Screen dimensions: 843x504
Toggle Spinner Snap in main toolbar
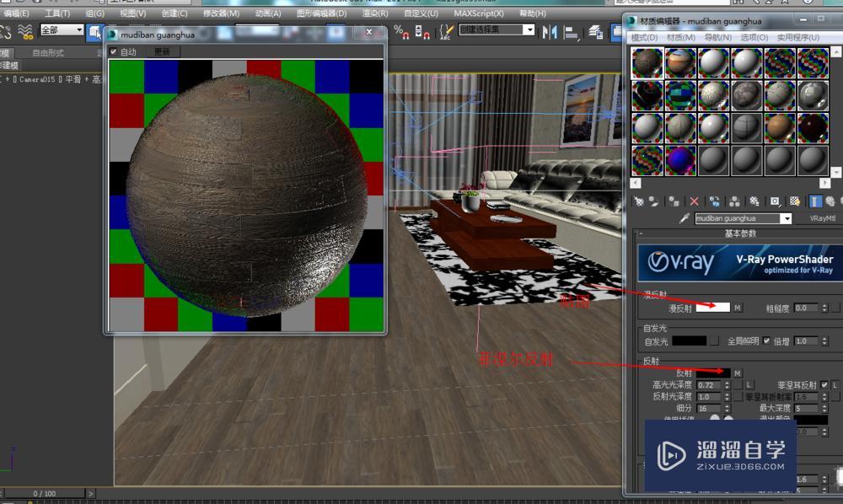[x=422, y=32]
